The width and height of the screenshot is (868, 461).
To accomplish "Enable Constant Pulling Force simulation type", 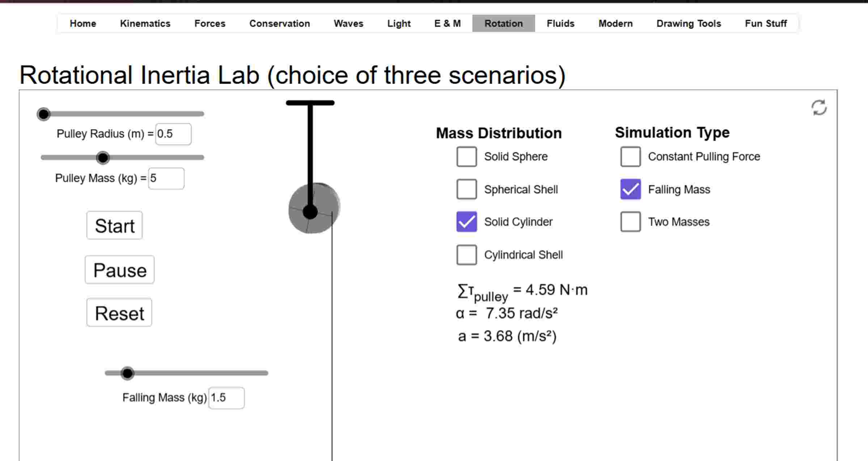I will pyautogui.click(x=630, y=157).
